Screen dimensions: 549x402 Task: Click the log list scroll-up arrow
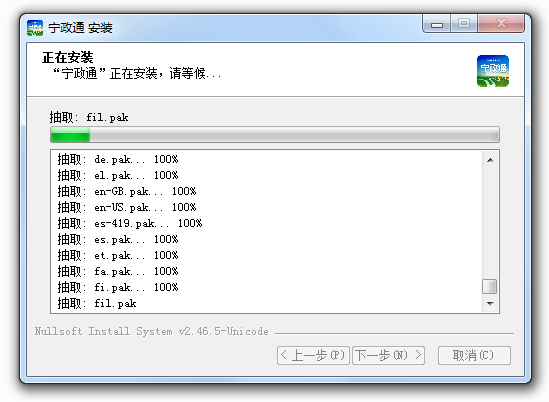pos(490,160)
